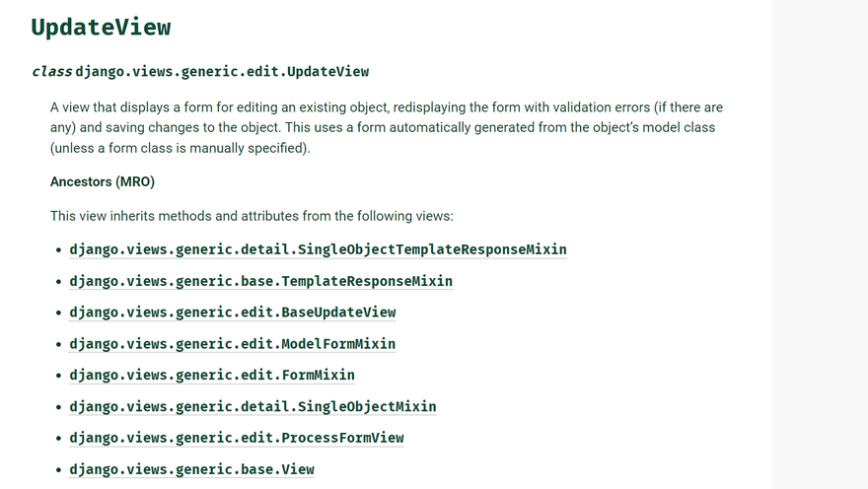Visit the ProcessFormView link
The image size is (868, 489).
(x=236, y=438)
